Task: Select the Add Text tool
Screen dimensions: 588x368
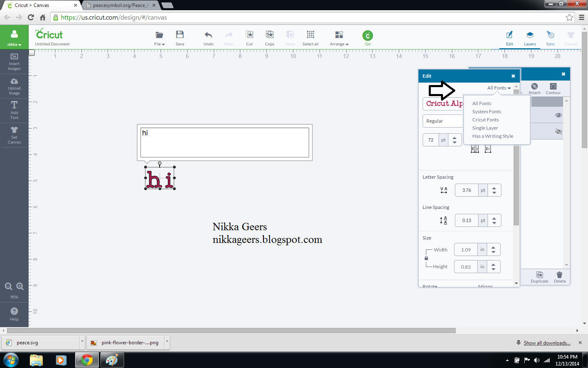Action: [14, 110]
